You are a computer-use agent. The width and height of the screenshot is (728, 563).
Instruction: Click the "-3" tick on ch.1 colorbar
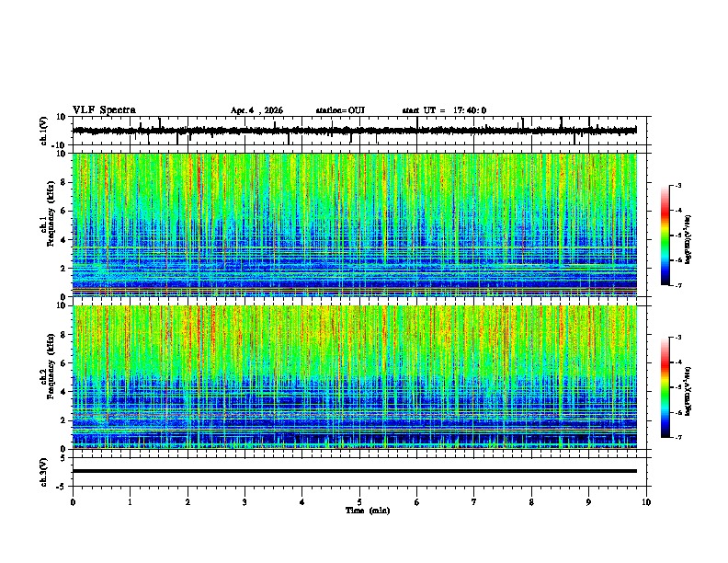pyautogui.click(x=678, y=185)
